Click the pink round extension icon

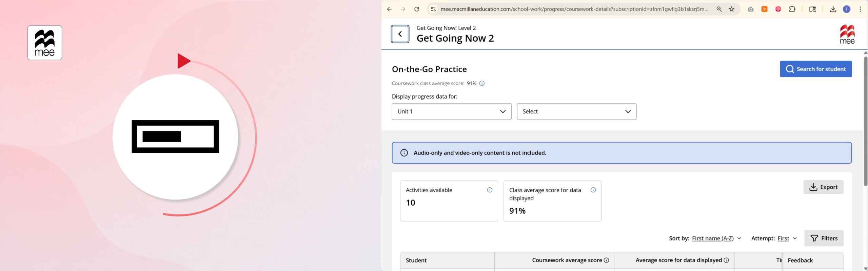tap(778, 9)
